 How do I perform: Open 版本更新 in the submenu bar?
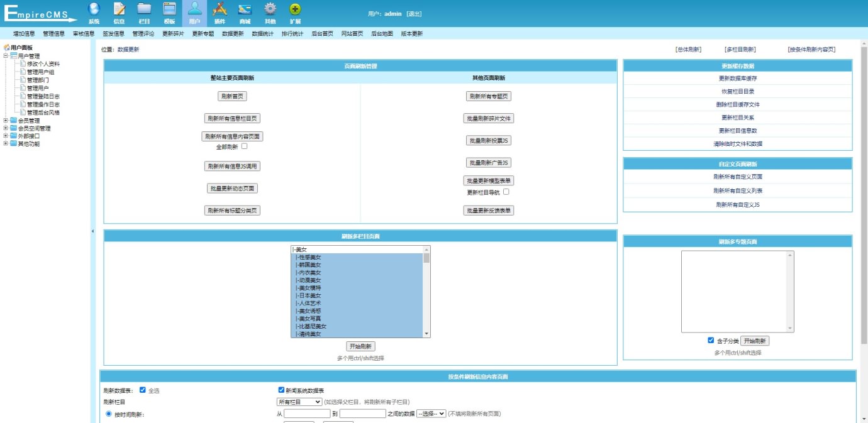(x=412, y=34)
